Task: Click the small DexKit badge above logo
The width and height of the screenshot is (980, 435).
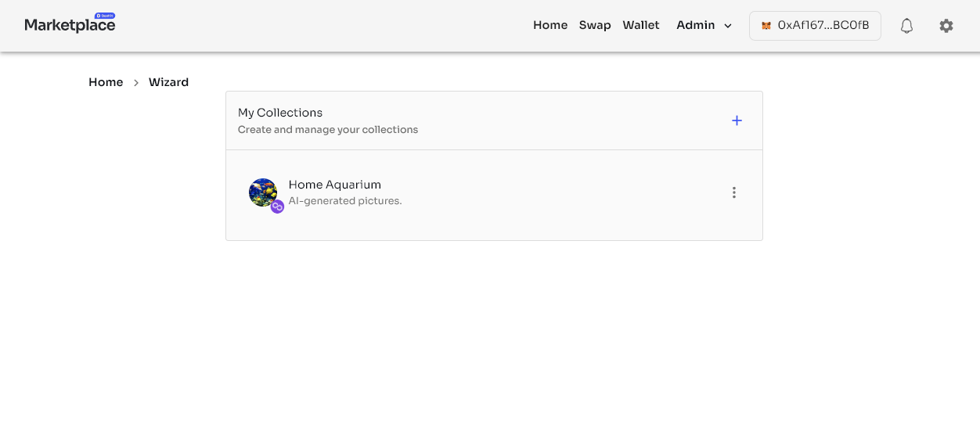Action: (x=104, y=16)
